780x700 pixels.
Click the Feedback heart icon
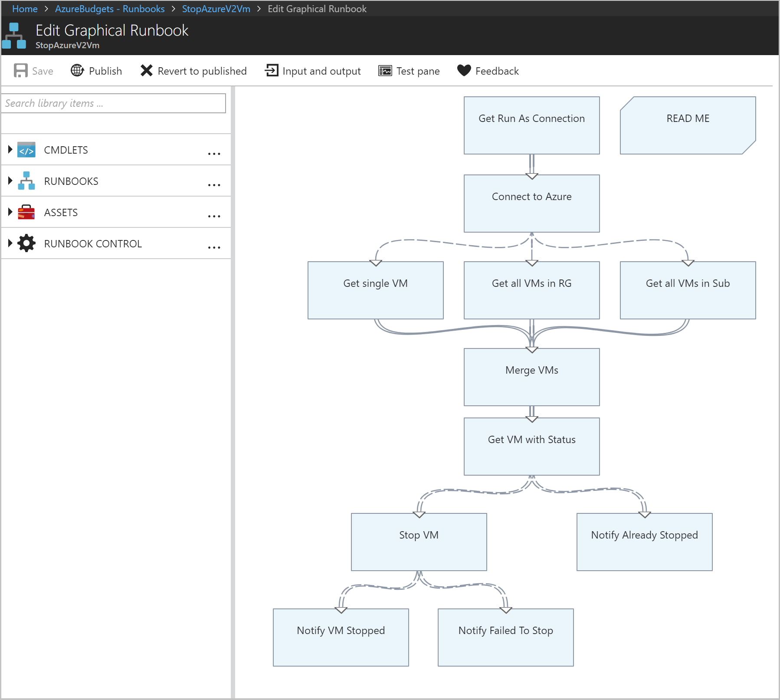coord(464,70)
